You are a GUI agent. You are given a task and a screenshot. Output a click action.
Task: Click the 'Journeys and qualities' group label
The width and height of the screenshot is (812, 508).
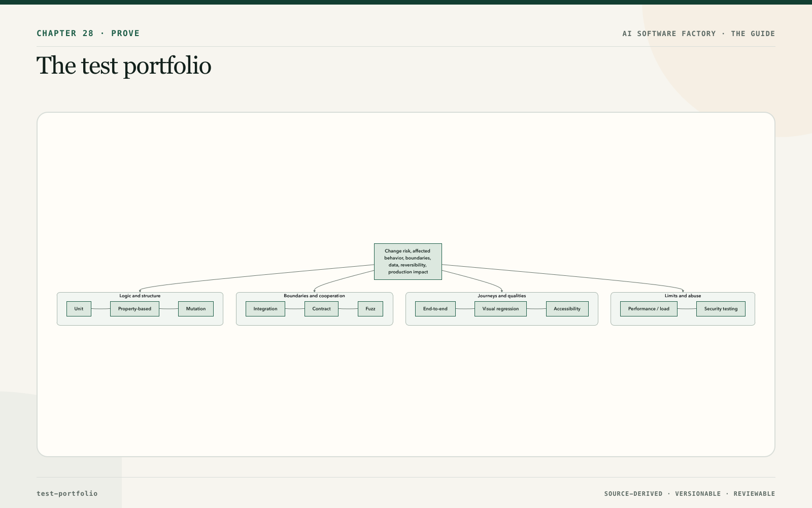tap(502, 296)
